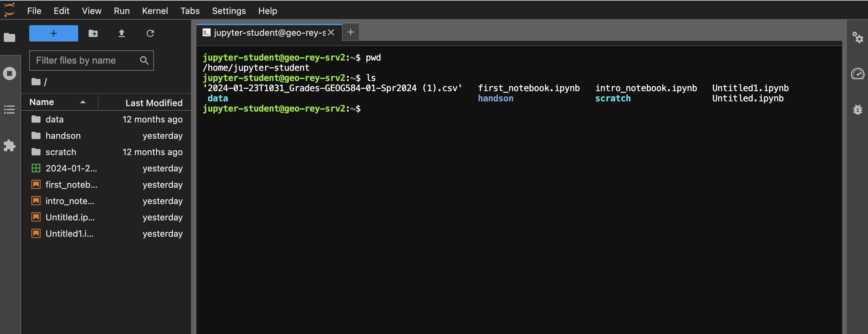This screenshot has height=334, width=868.
Task: Show Running Terminals and Kernels panel
Action: click(x=10, y=73)
